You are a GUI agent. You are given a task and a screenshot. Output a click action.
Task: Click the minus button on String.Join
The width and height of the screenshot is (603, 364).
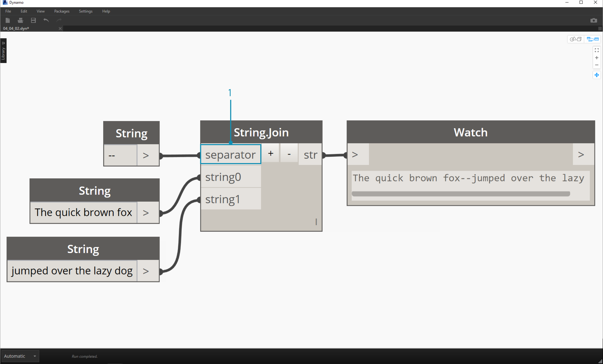[289, 154]
